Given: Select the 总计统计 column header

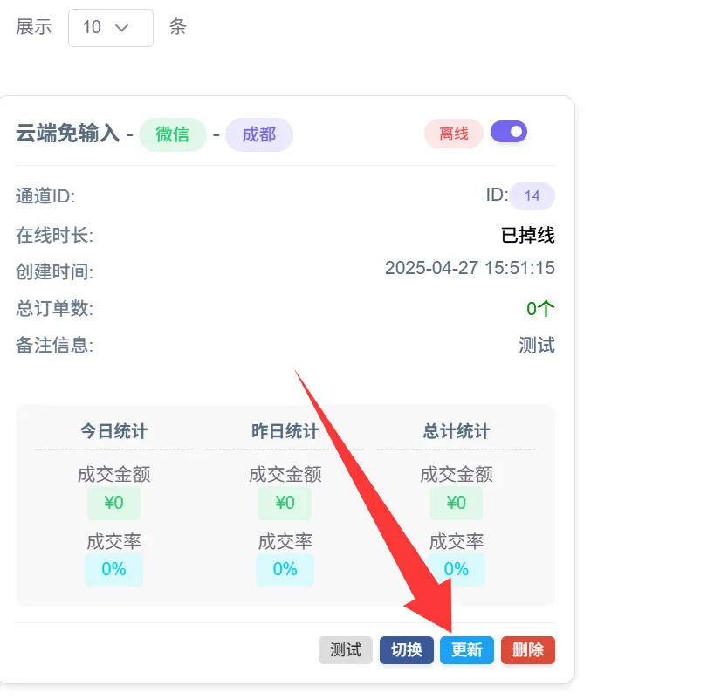Looking at the screenshot, I should pos(456,431).
